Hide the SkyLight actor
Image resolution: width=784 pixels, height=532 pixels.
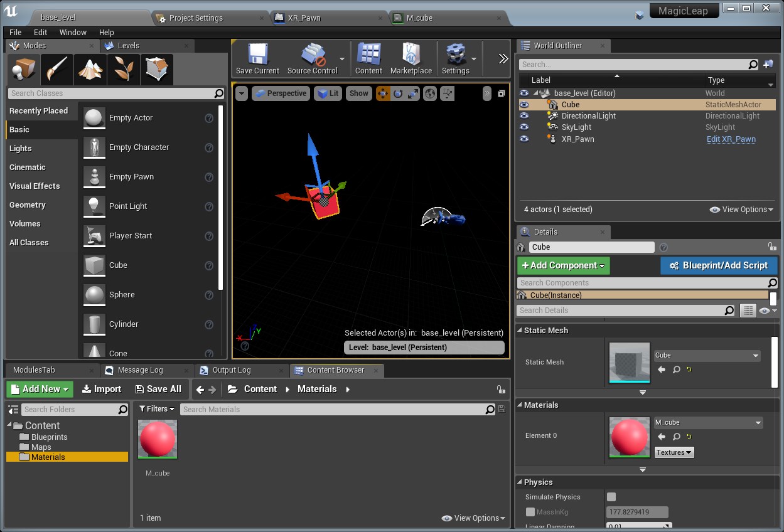coord(524,127)
